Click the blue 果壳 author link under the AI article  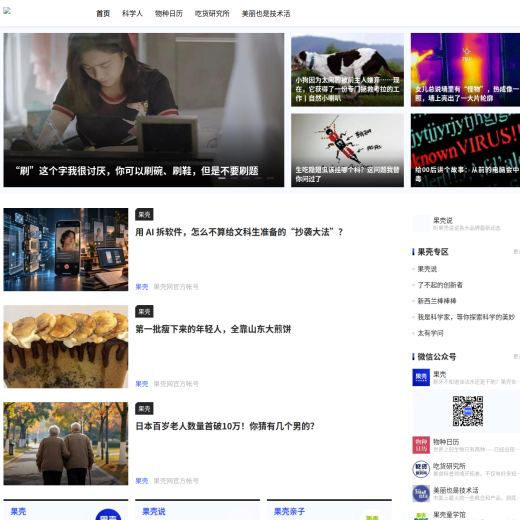(142, 287)
